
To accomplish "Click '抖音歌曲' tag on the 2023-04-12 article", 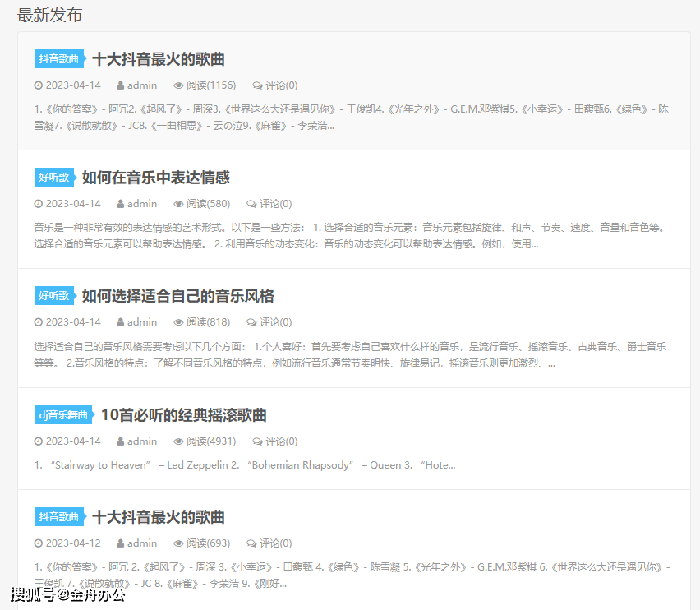I will [x=60, y=516].
